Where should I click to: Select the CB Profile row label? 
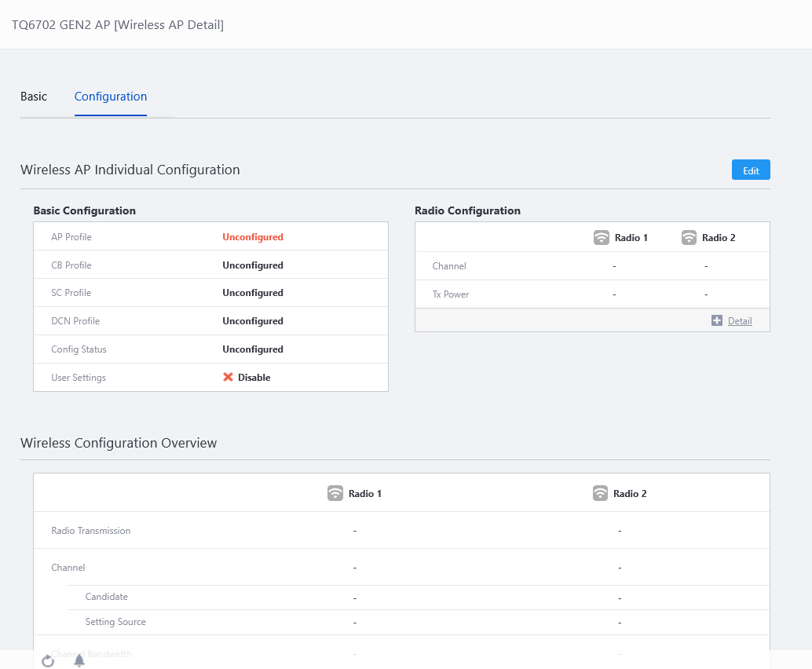pyautogui.click(x=71, y=265)
